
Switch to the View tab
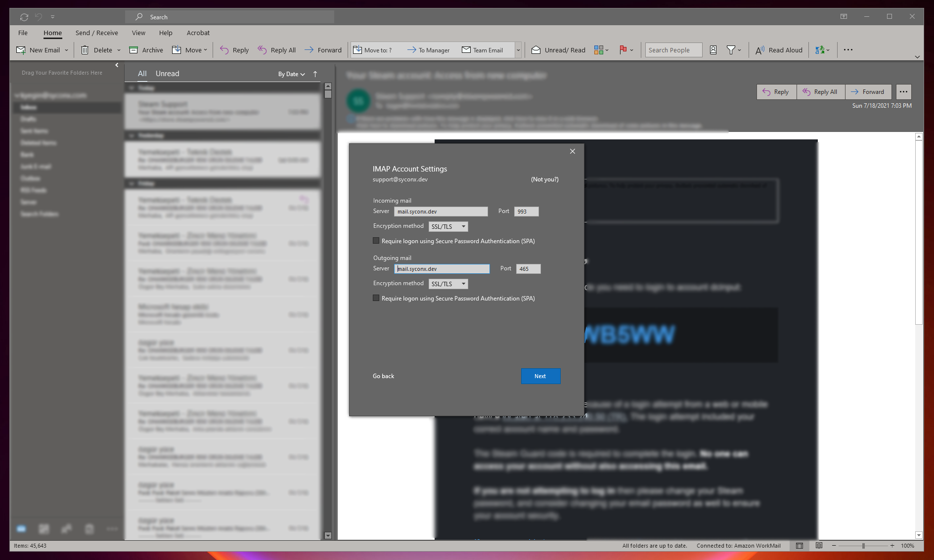pos(138,33)
